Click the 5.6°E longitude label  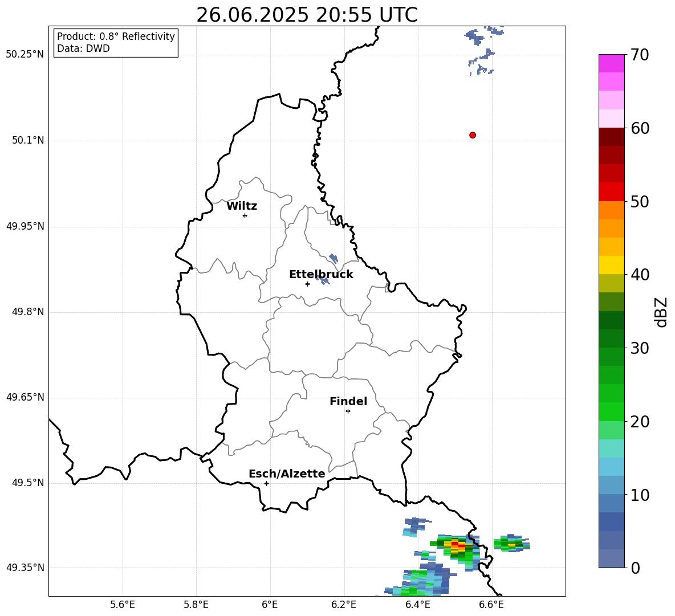coord(123,605)
